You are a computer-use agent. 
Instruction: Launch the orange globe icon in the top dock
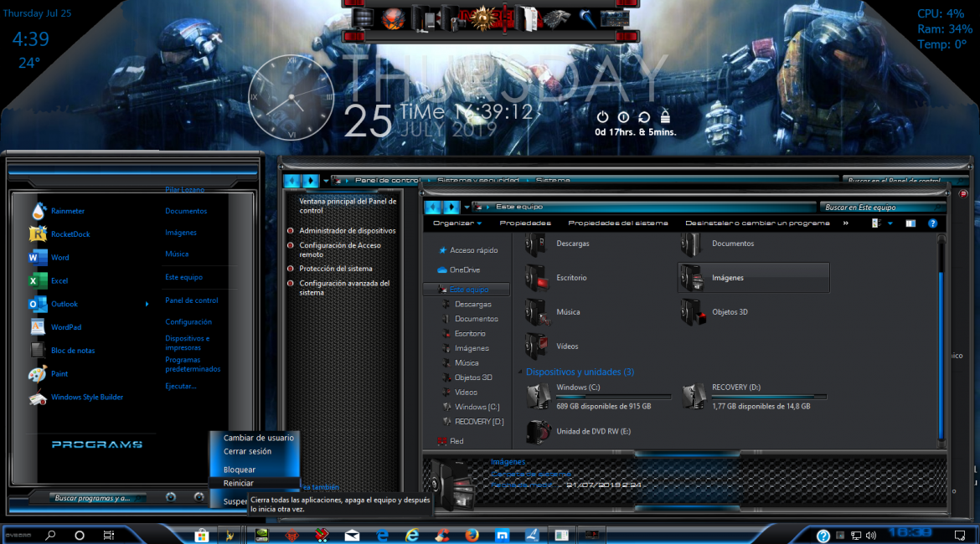(x=393, y=18)
